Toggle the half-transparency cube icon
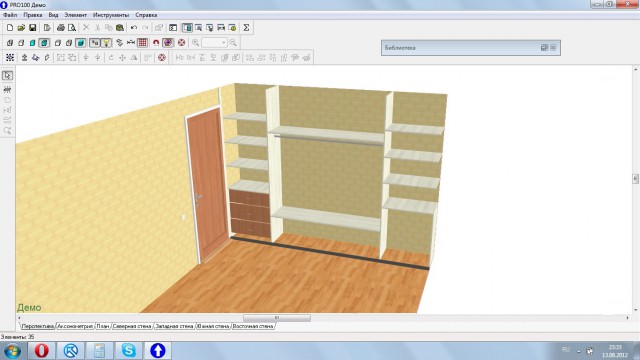 (x=69, y=42)
